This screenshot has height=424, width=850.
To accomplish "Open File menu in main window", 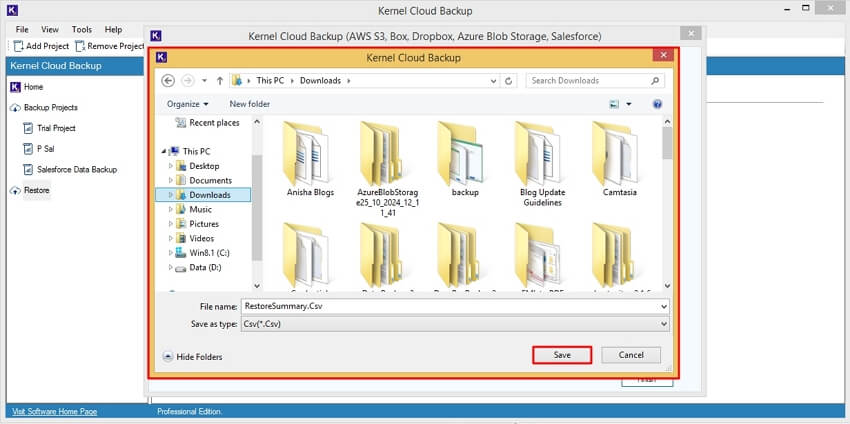I will pos(22,29).
